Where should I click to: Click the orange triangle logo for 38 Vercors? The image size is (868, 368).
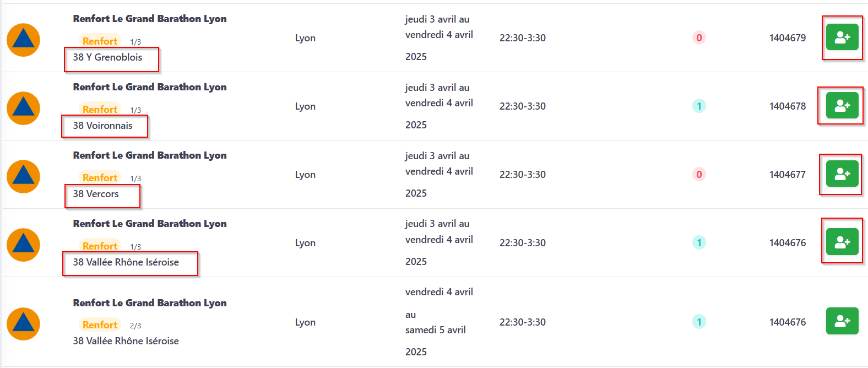click(x=23, y=177)
